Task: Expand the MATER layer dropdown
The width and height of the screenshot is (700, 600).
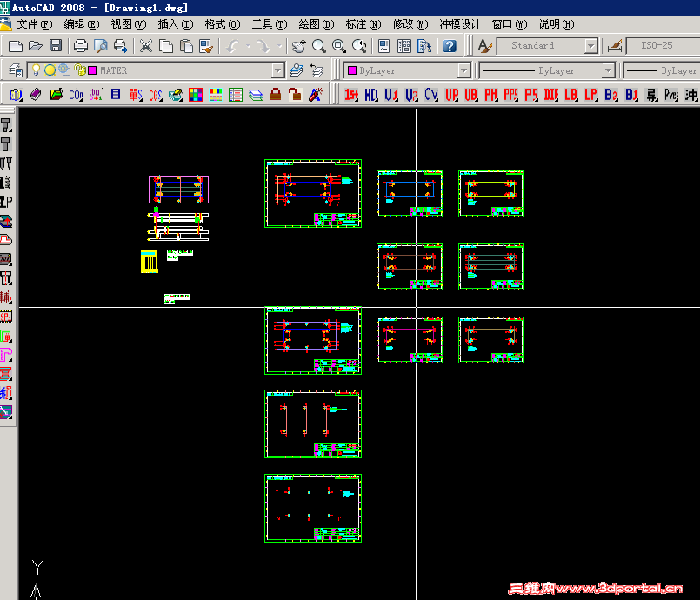Action: (x=278, y=70)
